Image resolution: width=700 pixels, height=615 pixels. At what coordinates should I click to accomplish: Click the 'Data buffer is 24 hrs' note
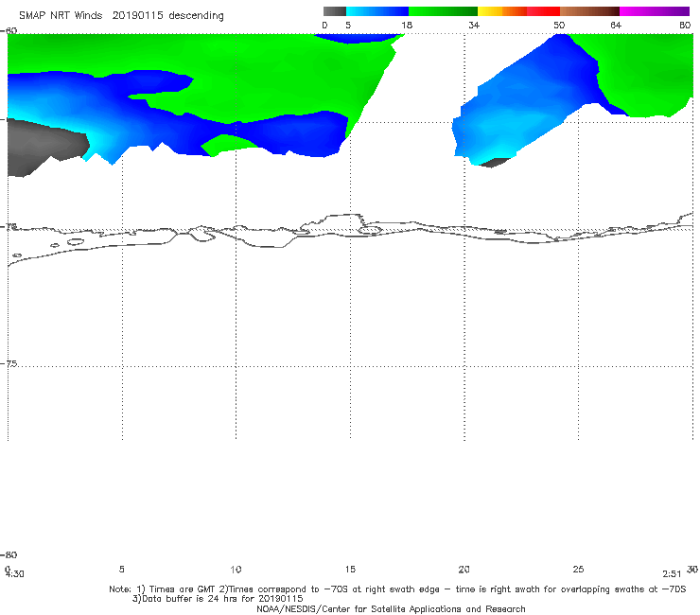[218, 599]
